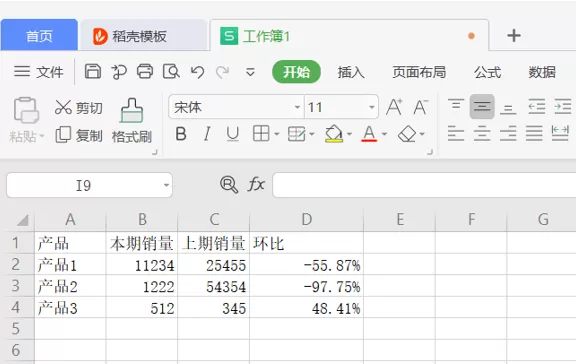Click the Paste icon
The image size is (576, 364).
(26, 110)
